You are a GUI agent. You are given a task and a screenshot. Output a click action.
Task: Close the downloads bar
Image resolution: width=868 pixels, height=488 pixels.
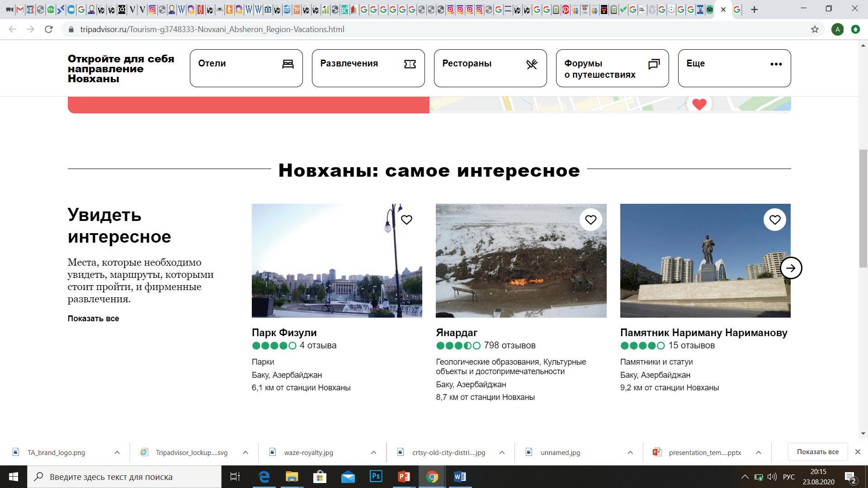tap(857, 452)
